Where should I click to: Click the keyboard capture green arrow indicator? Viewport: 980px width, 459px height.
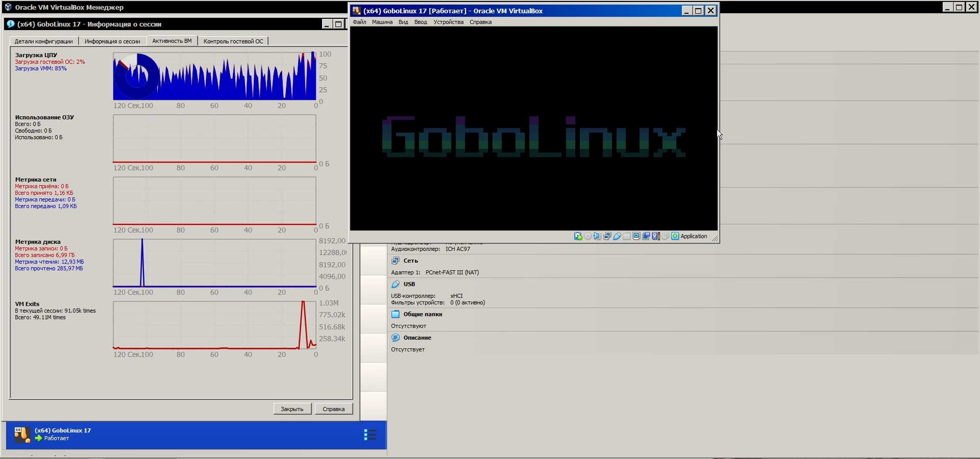point(675,236)
